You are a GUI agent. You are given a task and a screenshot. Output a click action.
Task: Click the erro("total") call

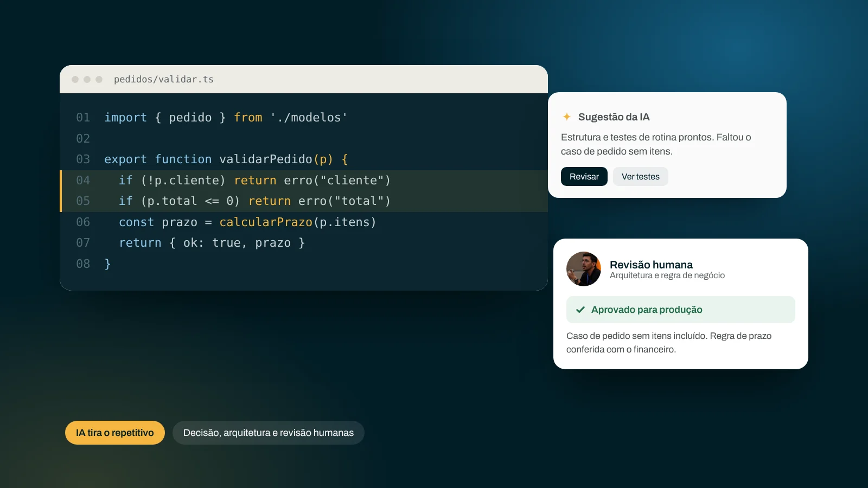pyautogui.click(x=344, y=201)
